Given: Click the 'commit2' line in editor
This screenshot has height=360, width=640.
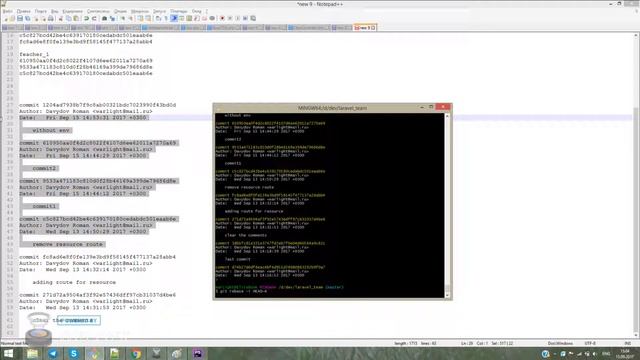Looking at the screenshot, I should [44, 168].
